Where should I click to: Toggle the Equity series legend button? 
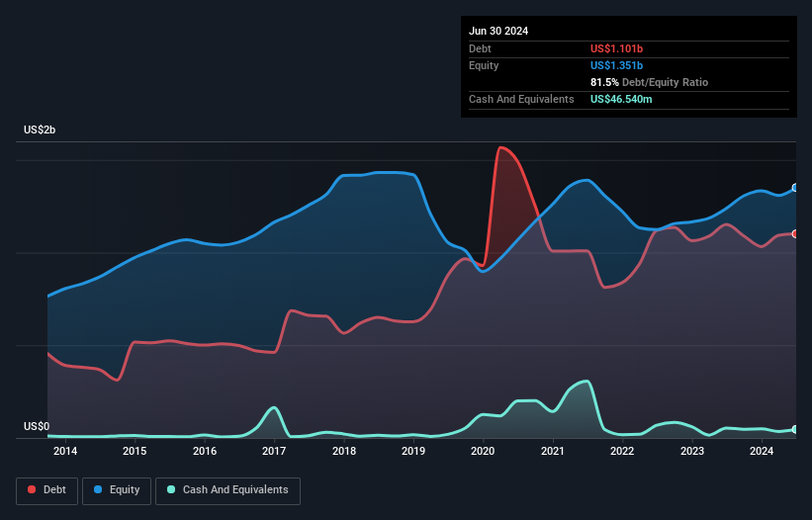point(117,490)
